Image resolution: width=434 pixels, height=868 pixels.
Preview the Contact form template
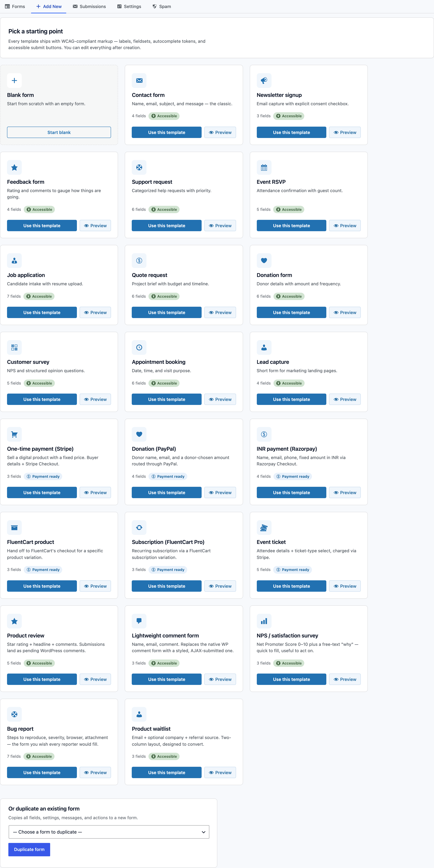220,132
